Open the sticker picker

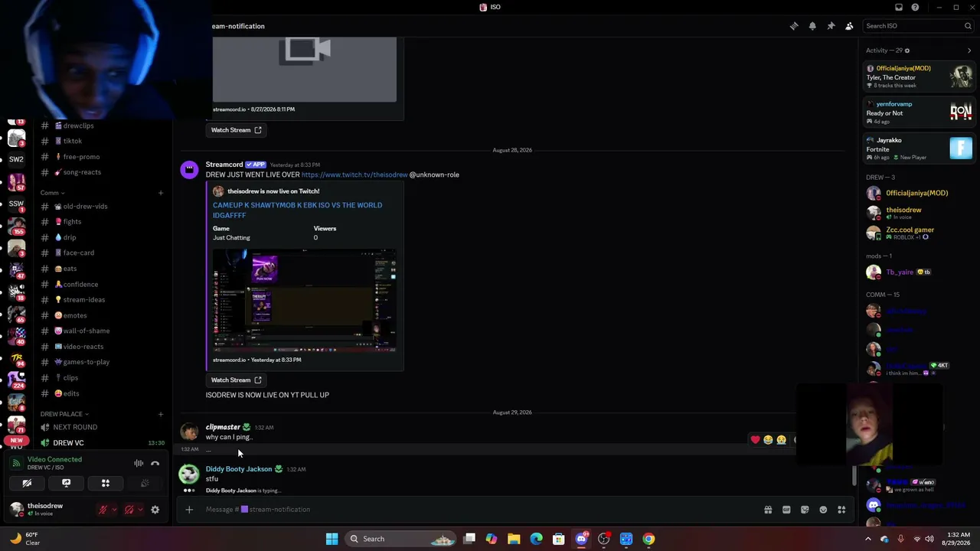tap(805, 510)
